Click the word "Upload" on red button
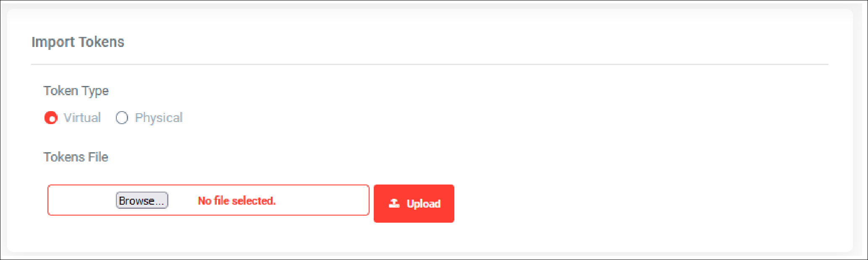 [423, 204]
